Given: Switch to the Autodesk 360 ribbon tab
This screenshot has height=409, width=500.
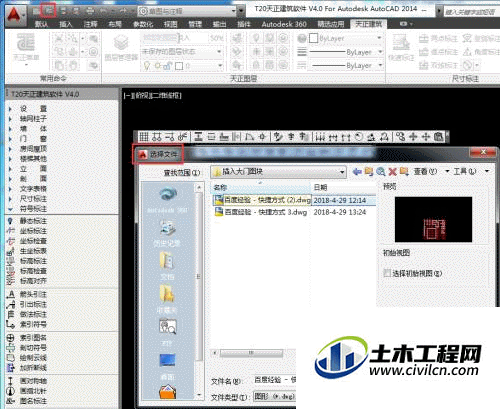Looking at the screenshot, I should (284, 24).
